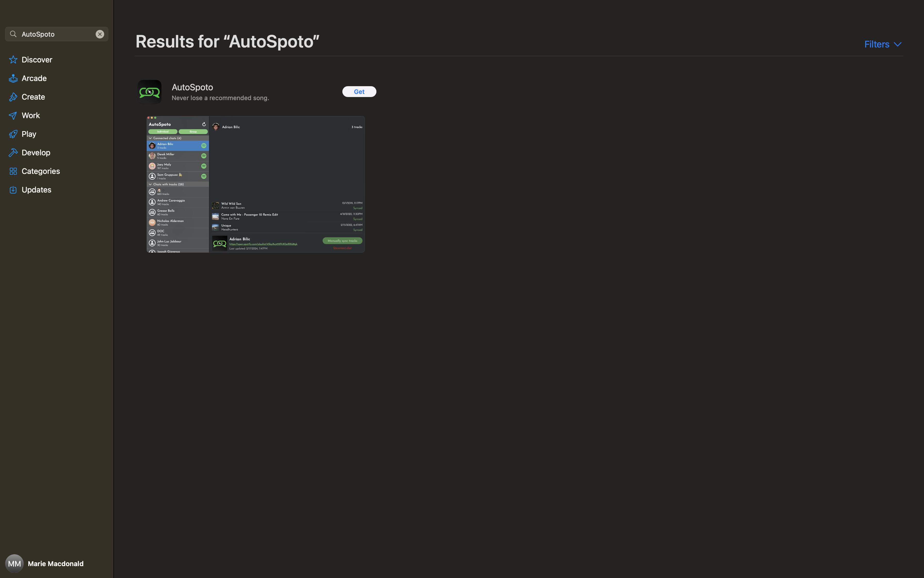Screen dimensions: 924x578
Task: Clear the AutoSpoto search text
Action: [x=100, y=34]
